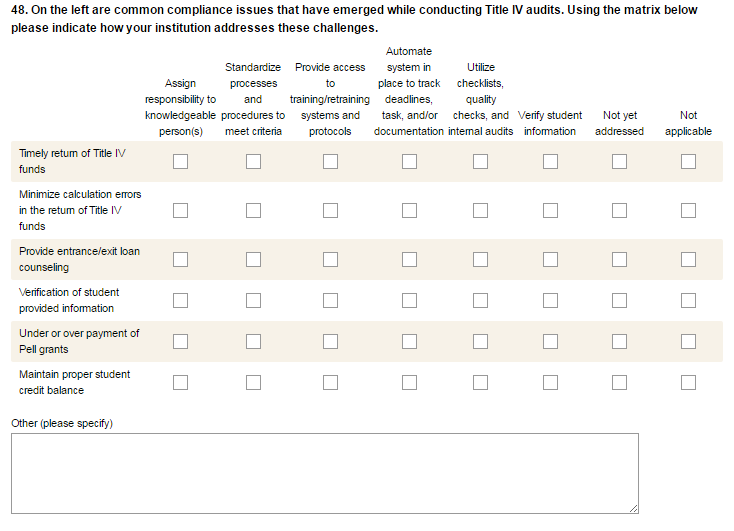The image size is (734, 531).
Task: Select 'Not applicable' for student credit balance row
Action: (688, 382)
